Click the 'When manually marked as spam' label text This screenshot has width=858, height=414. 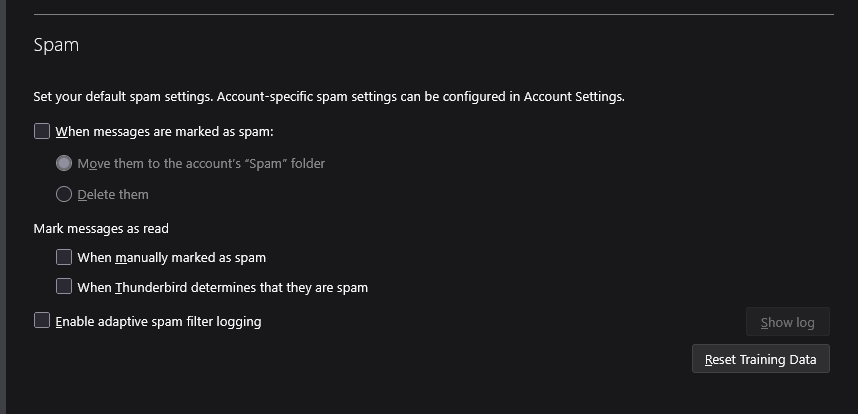pyautogui.click(x=171, y=257)
